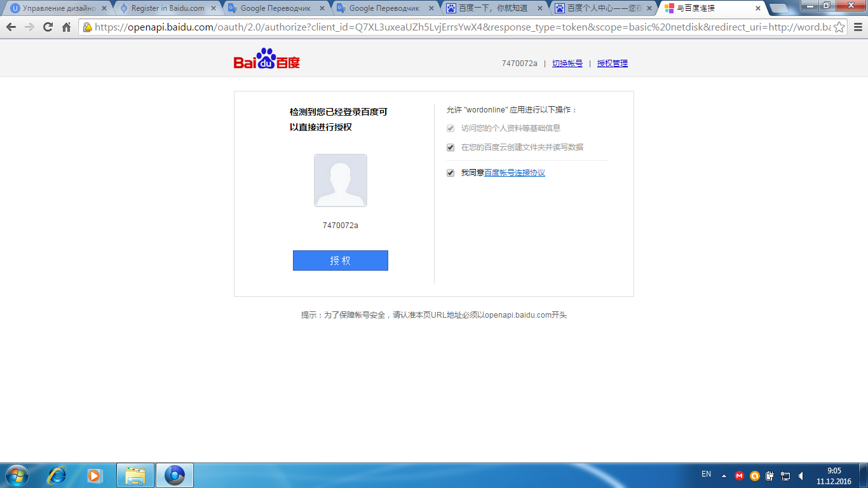Uncheck 在您的百度云创建文件夹并读写数据 checkbox
Viewport: 868px width, 488px height.
451,147
